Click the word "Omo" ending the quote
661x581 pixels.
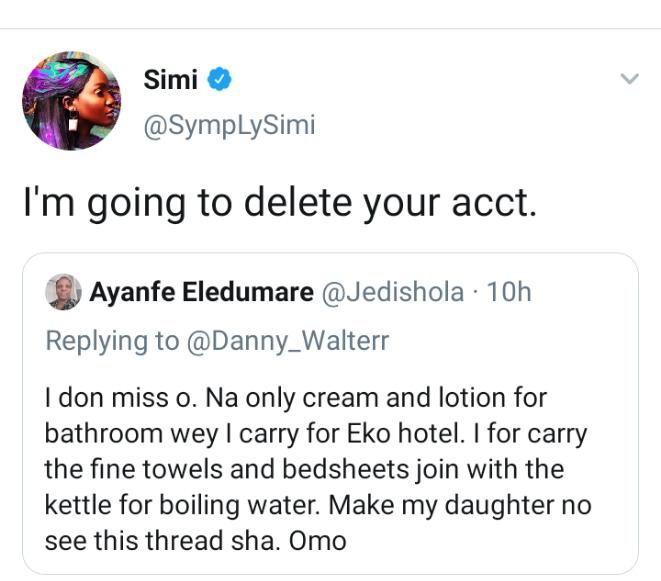318,541
